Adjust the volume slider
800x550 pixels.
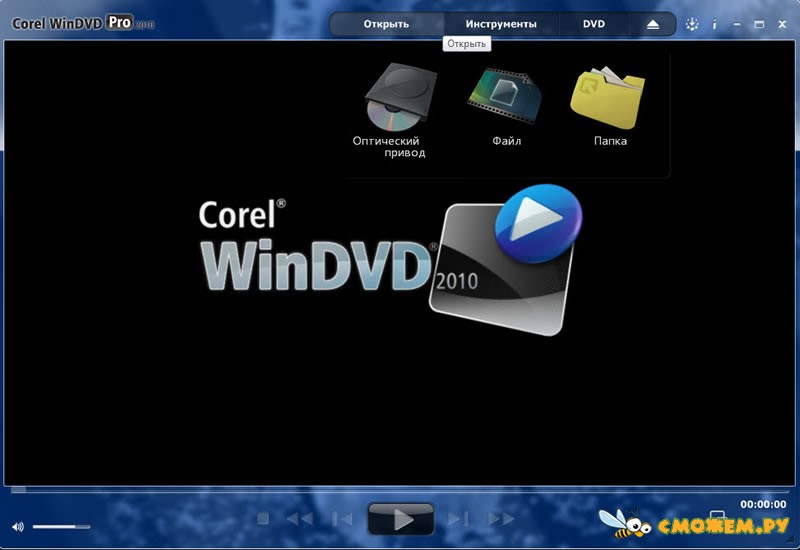pos(62,527)
